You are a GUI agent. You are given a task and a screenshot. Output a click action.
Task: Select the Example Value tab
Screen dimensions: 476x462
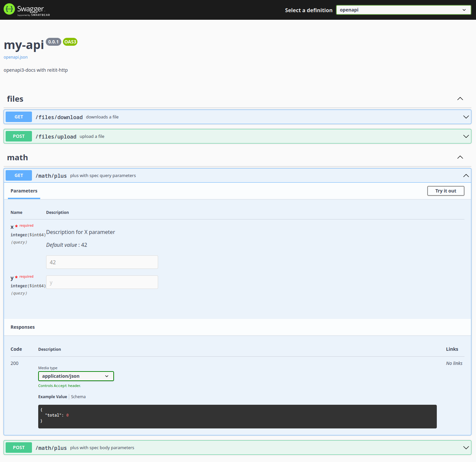pos(52,397)
